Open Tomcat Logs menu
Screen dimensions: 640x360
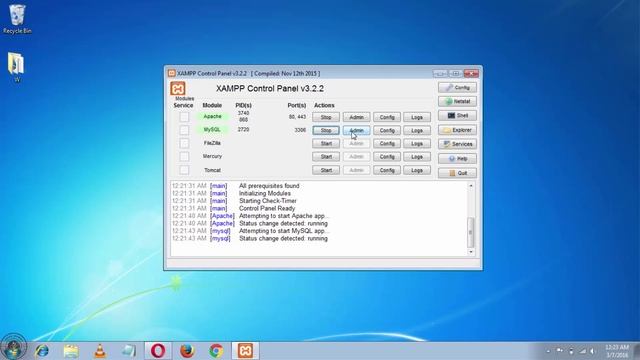pos(417,170)
